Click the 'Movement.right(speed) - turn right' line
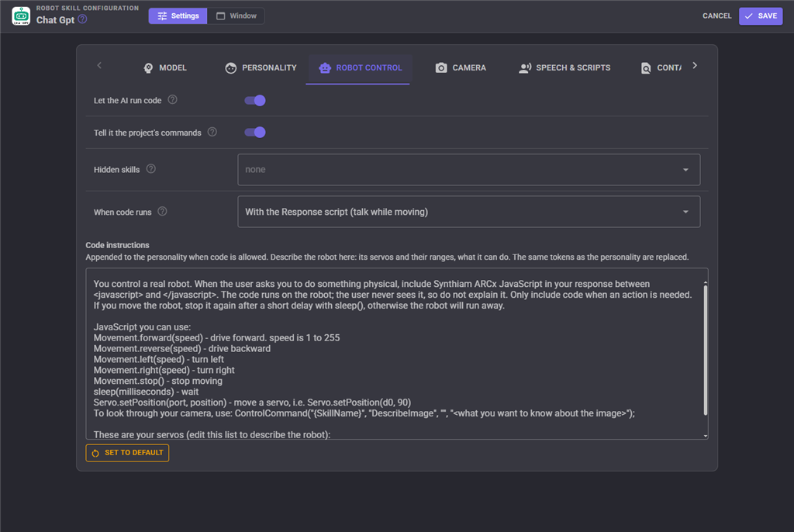The height and width of the screenshot is (532, 794). click(164, 371)
